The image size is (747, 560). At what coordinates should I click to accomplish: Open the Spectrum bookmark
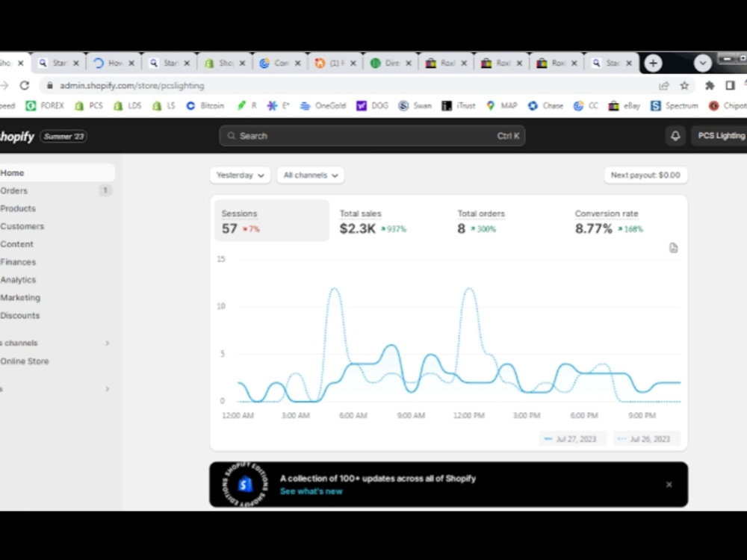coord(674,106)
